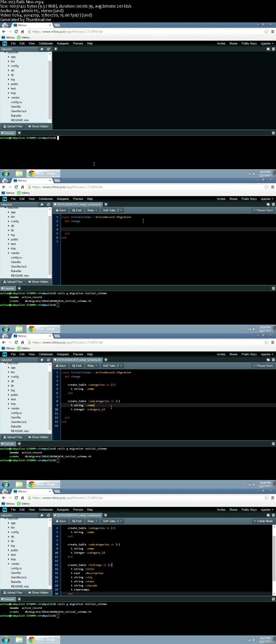276x644 pixels.
Task: Click Public Keys in the 10:24 PM frame
Action: point(249,199)
